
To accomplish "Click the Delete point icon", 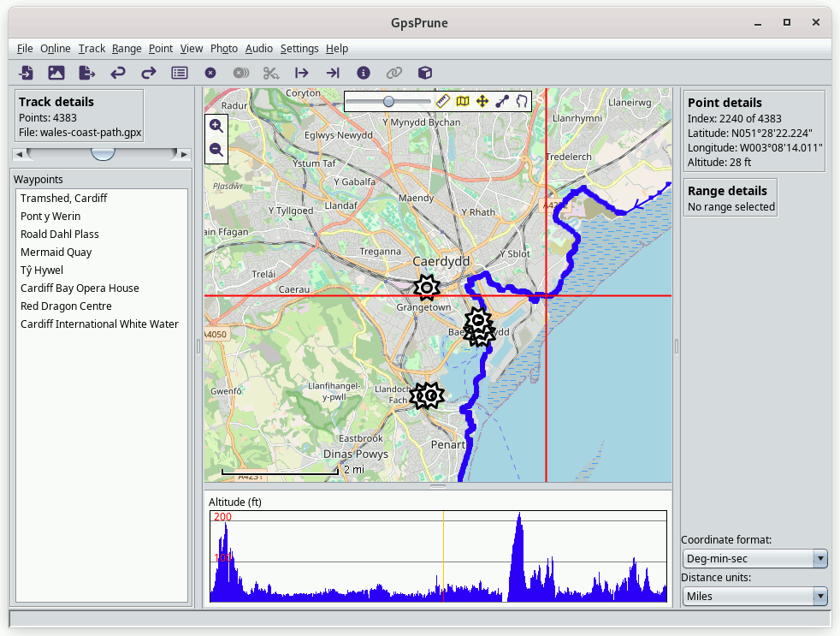I will pyautogui.click(x=210, y=73).
